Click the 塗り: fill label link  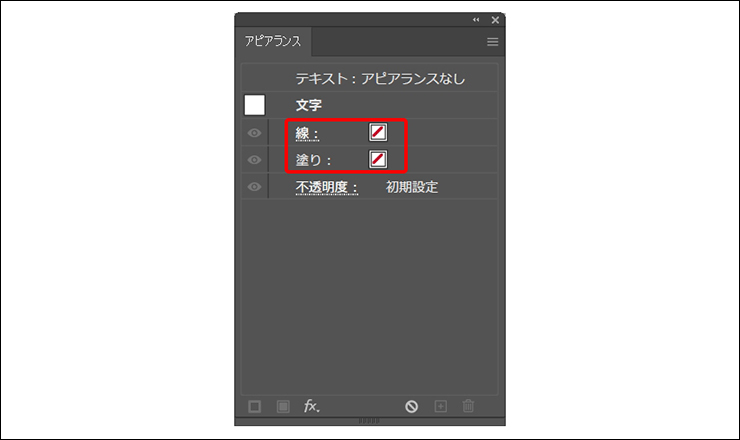[313, 160]
